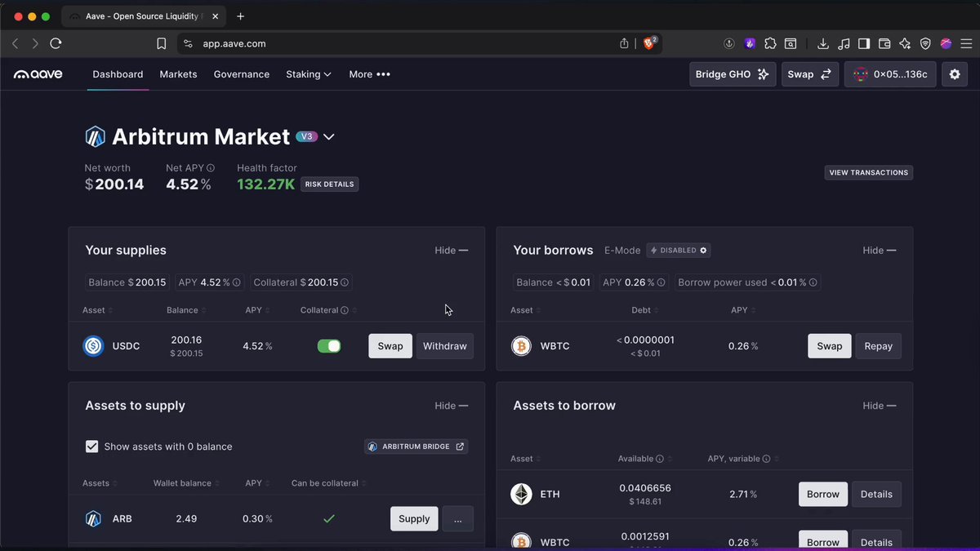Click the APY, variable info icon

point(766,459)
